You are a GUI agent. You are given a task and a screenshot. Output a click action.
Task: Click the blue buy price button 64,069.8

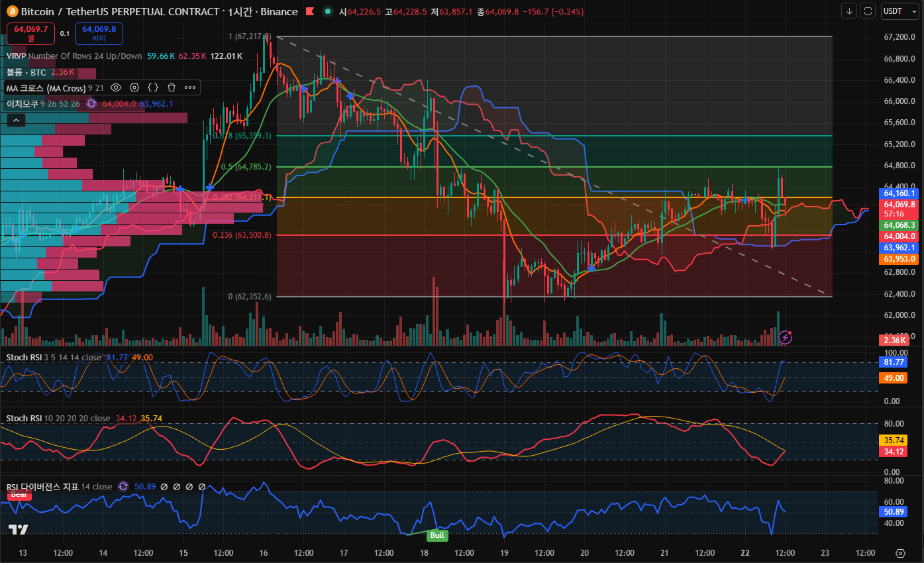click(x=99, y=33)
